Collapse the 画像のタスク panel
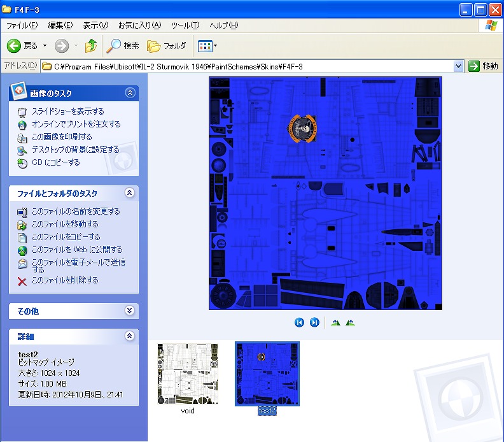Screen dimensions: 504x442 [x=130, y=93]
